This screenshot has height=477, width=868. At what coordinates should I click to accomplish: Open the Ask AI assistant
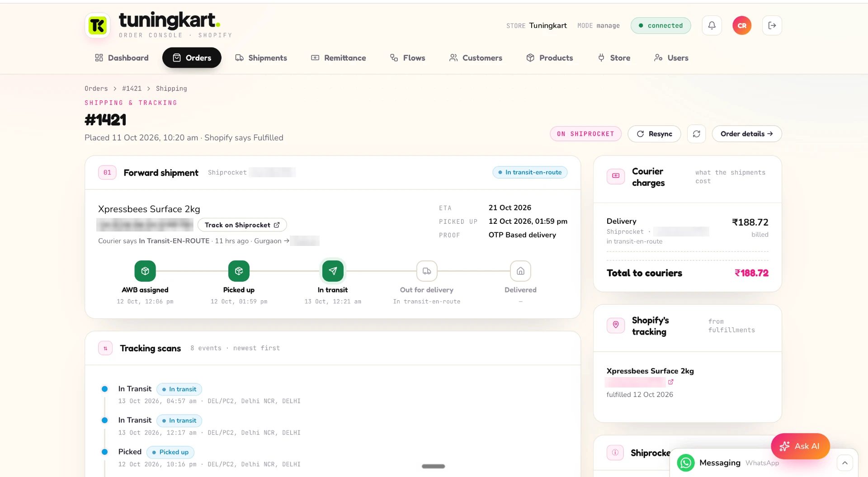(x=800, y=446)
